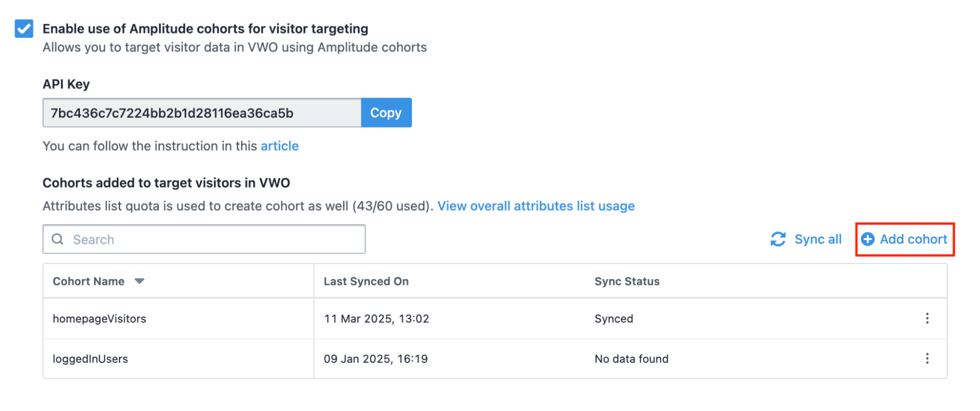Click the Add cohort plus icon
Screen dimensions: 980x411
(x=868, y=239)
